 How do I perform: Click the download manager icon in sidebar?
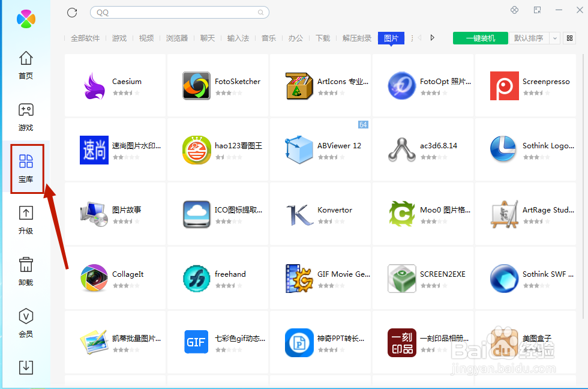[26, 367]
